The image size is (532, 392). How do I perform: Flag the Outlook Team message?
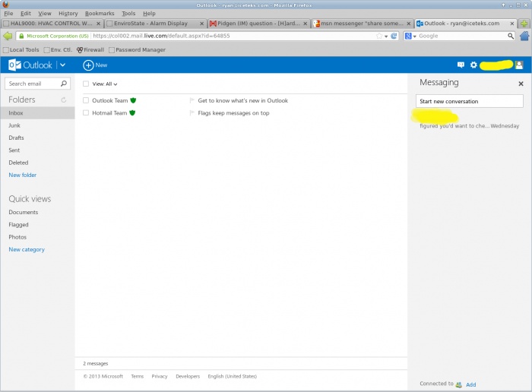pyautogui.click(x=192, y=100)
